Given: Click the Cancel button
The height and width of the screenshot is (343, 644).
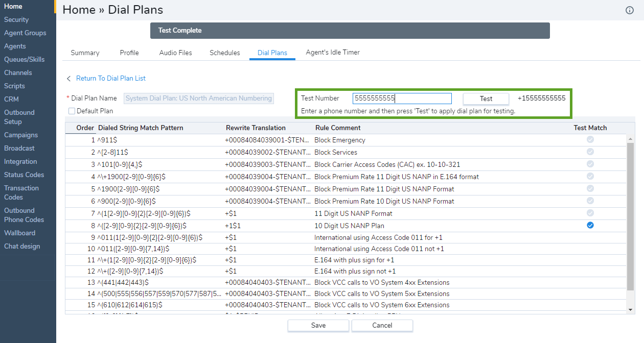Looking at the screenshot, I should pos(382,325).
